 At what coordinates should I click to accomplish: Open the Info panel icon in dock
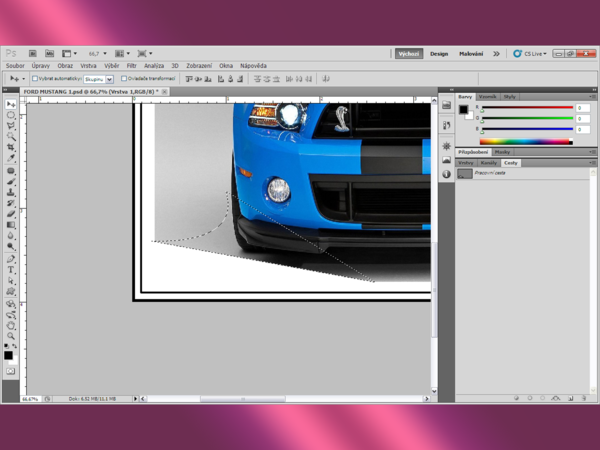click(446, 174)
